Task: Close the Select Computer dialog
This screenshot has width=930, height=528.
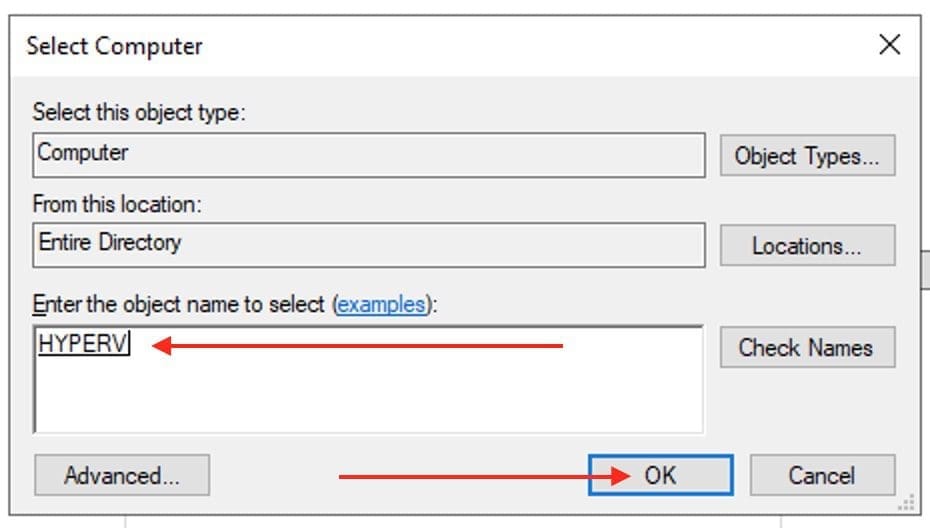Action: (888, 45)
